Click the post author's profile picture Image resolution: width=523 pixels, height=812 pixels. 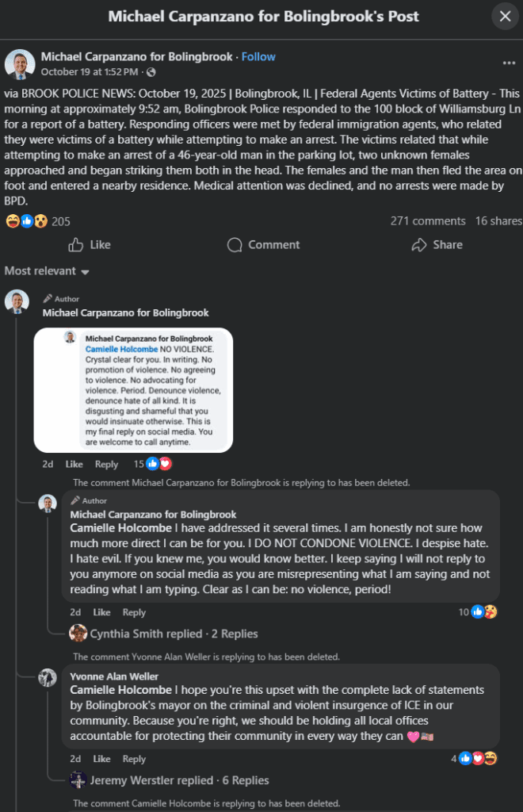pos(19,63)
